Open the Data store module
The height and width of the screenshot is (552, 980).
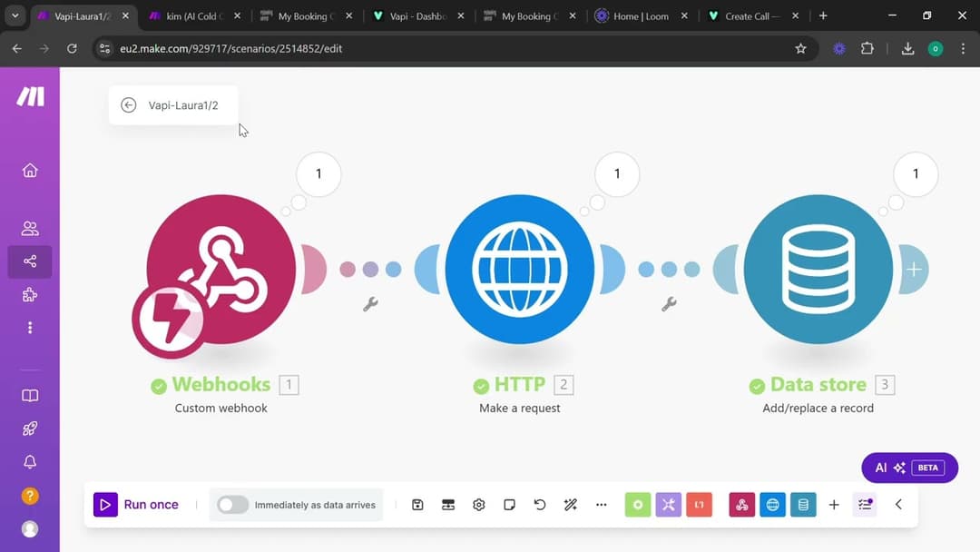[x=818, y=269]
